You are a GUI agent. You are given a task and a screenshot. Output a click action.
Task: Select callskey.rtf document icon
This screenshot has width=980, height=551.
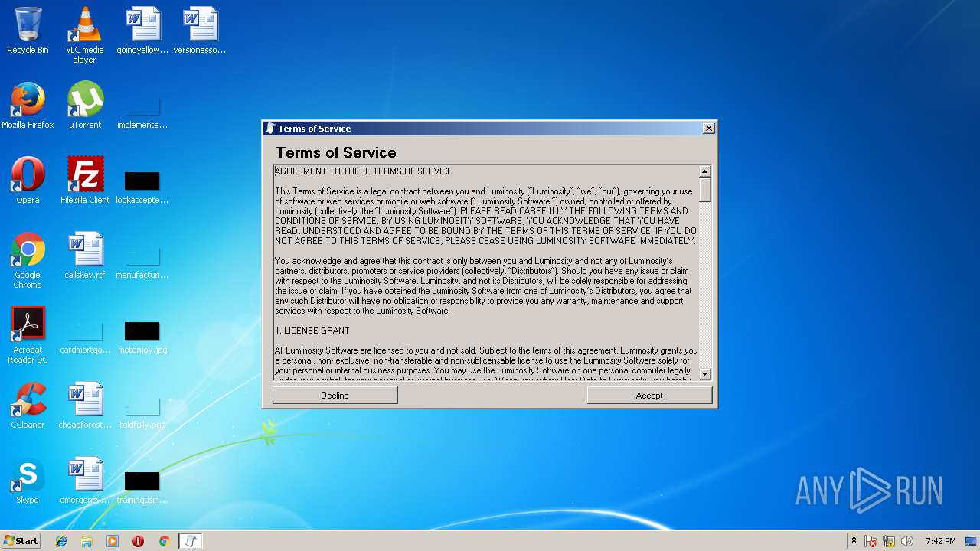[x=85, y=256]
